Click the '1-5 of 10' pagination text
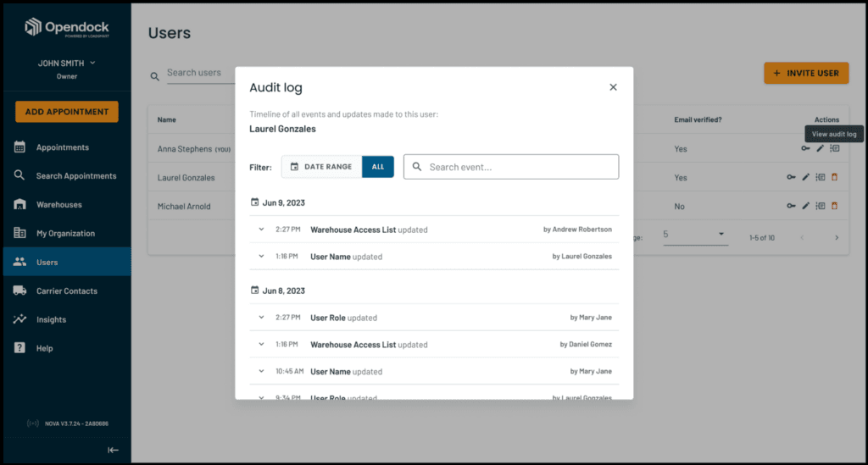 click(x=762, y=238)
